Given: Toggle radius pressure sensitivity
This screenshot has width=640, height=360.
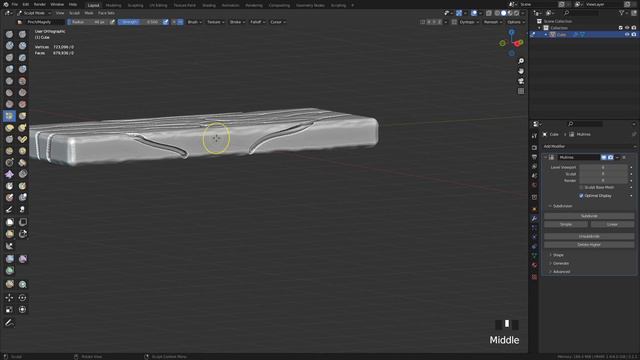Looking at the screenshot, I should pos(112,22).
